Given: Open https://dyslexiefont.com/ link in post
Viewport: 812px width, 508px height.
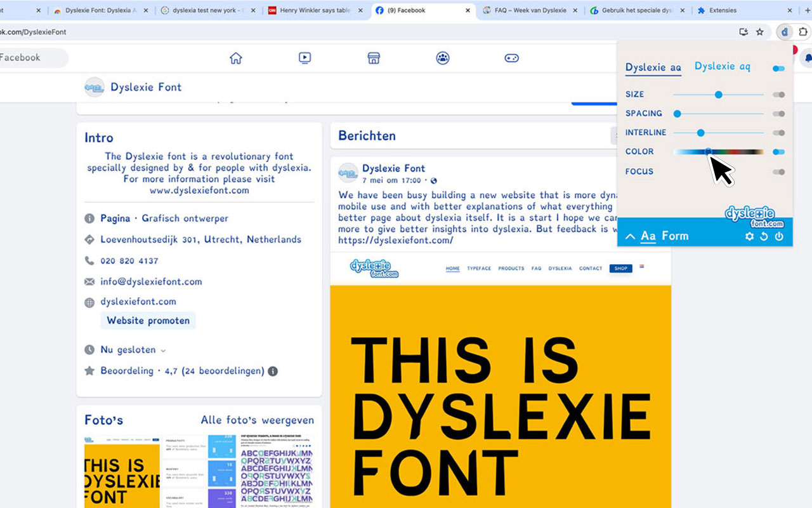Looking at the screenshot, I should pyautogui.click(x=396, y=241).
